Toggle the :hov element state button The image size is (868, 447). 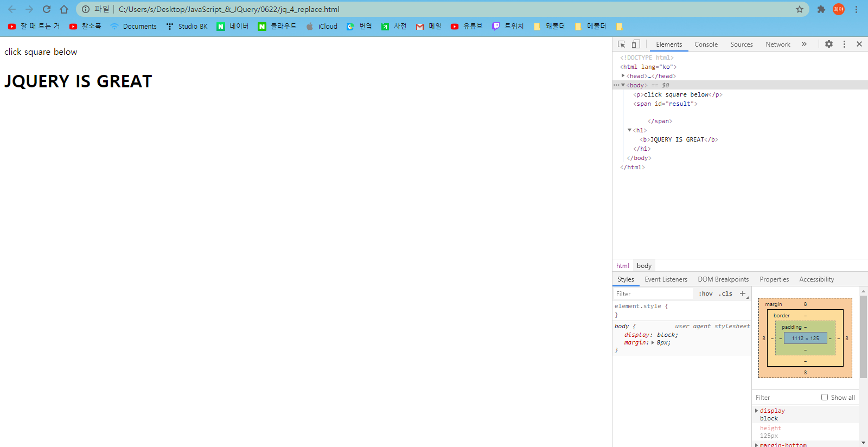click(x=706, y=293)
